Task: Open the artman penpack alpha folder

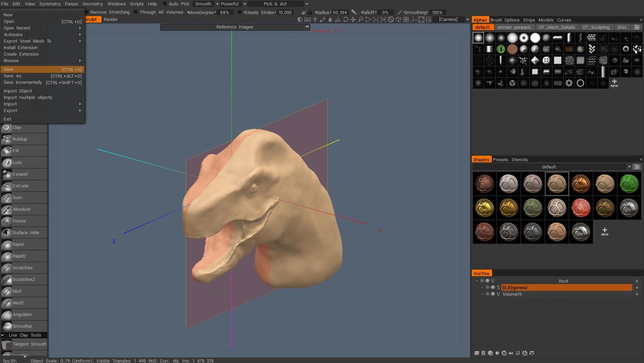Action: (514, 27)
